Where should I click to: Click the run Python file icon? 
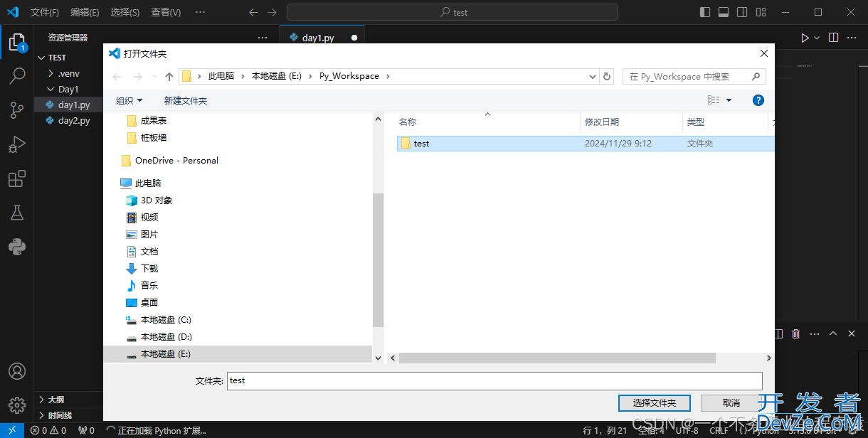tap(805, 38)
